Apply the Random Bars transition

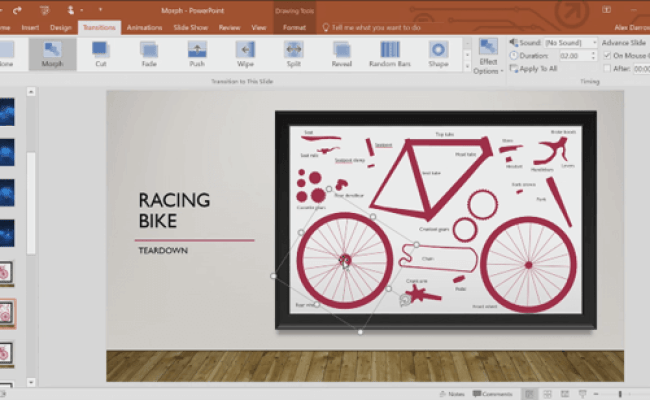point(390,54)
